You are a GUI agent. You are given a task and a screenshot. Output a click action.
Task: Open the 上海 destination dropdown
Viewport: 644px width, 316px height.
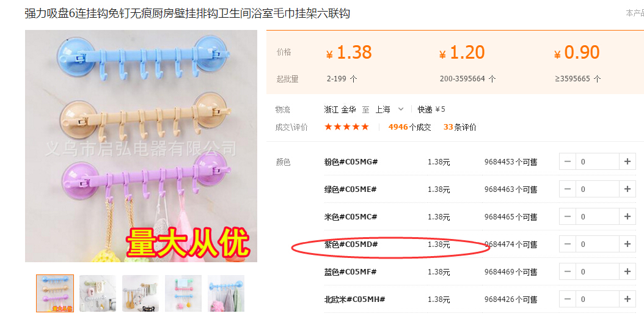click(389, 109)
